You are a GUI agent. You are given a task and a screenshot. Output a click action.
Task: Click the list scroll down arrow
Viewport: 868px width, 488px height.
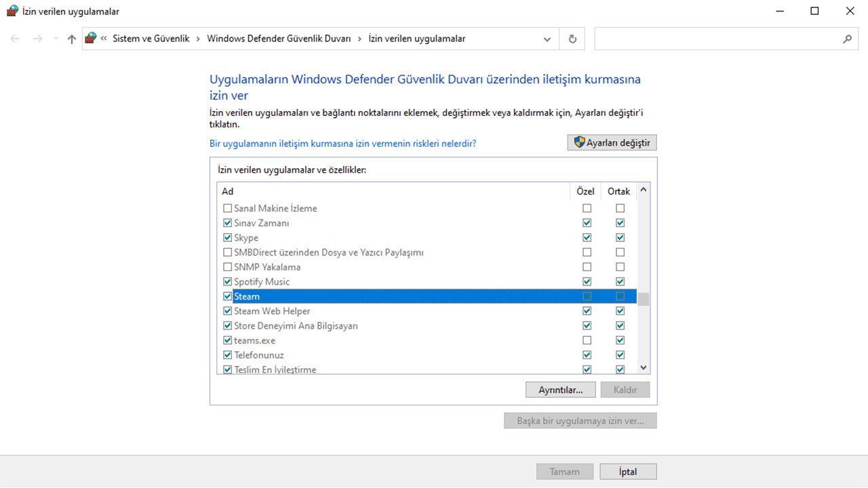[x=644, y=367]
